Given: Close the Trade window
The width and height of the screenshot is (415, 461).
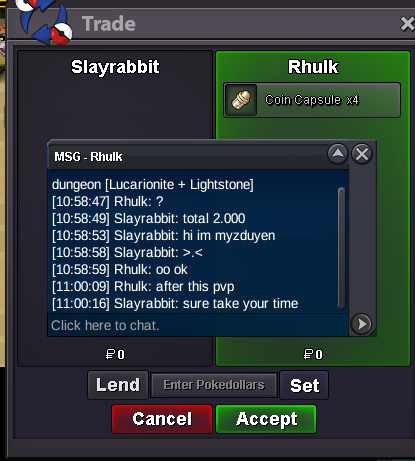Looking at the screenshot, I should (x=407, y=24).
